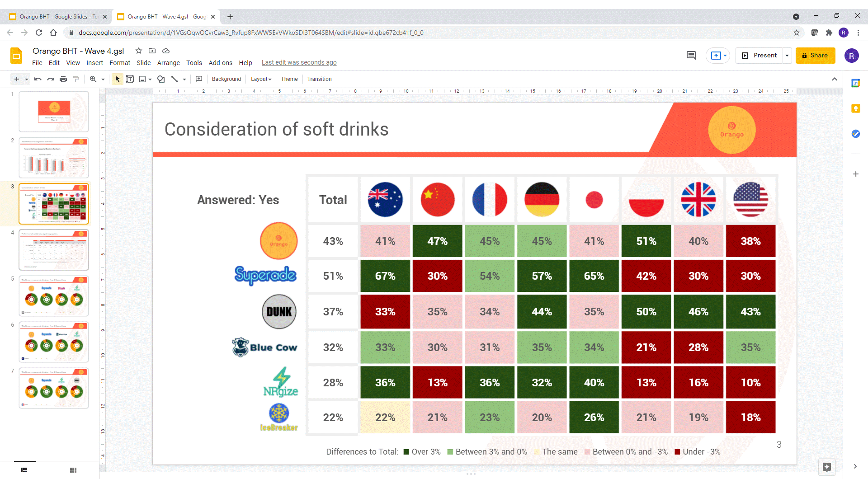Open the Edit menu
Viewport: 868px width, 488px height.
click(54, 63)
